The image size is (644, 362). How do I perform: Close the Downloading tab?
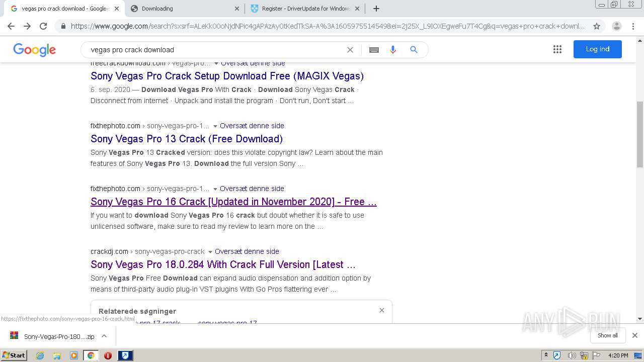pos(237,9)
